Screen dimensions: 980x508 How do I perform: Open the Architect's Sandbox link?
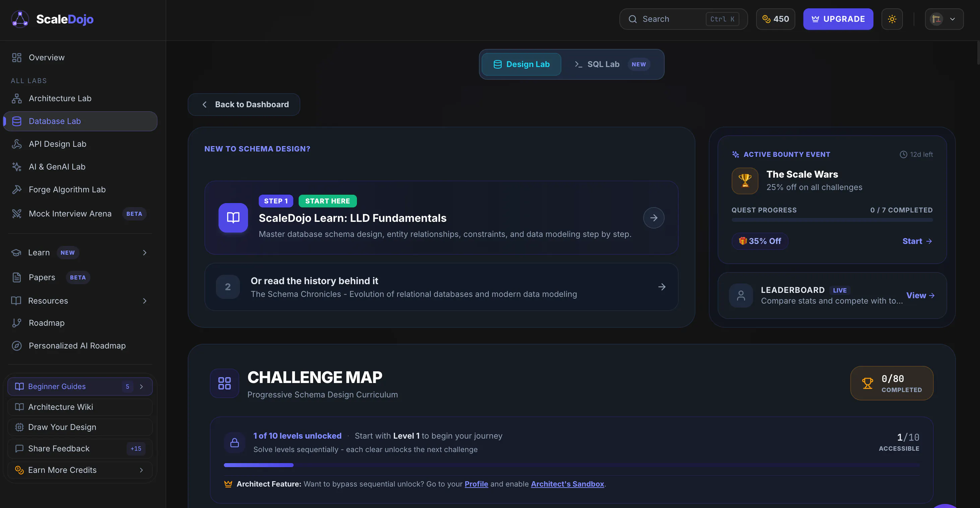(567, 484)
